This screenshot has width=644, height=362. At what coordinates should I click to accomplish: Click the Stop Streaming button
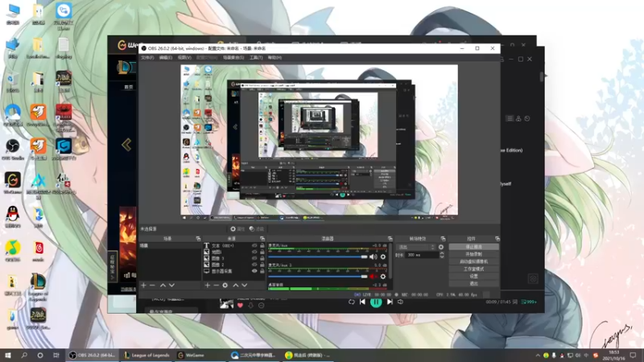pyautogui.click(x=473, y=247)
